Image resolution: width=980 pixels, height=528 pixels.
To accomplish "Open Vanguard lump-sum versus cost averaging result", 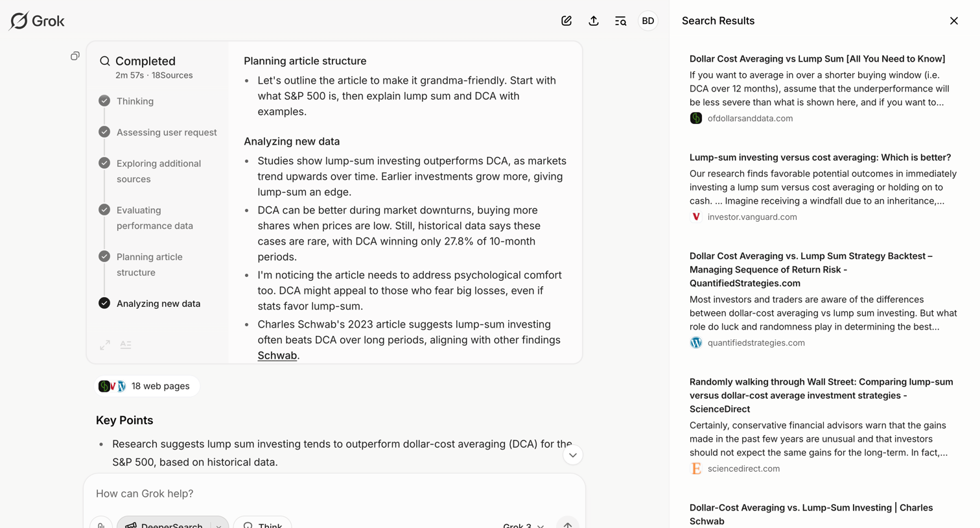I will 820,157.
